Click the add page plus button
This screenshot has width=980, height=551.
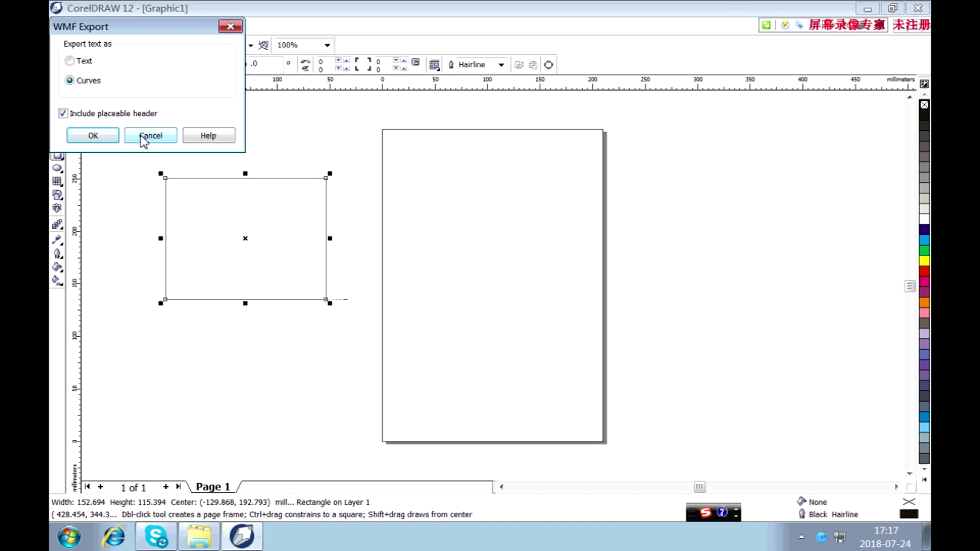point(100,487)
